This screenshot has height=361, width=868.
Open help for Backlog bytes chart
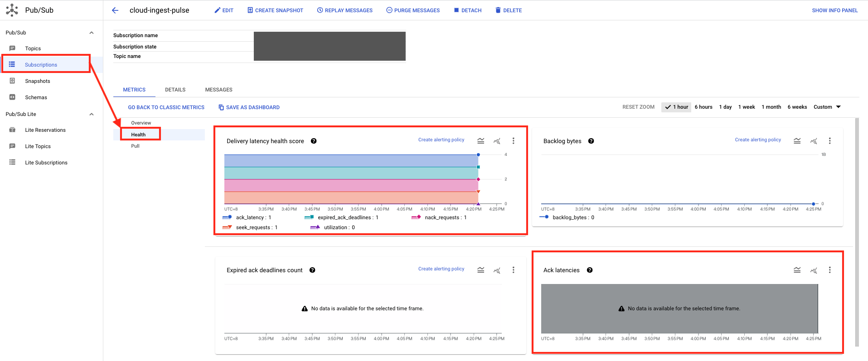point(591,141)
